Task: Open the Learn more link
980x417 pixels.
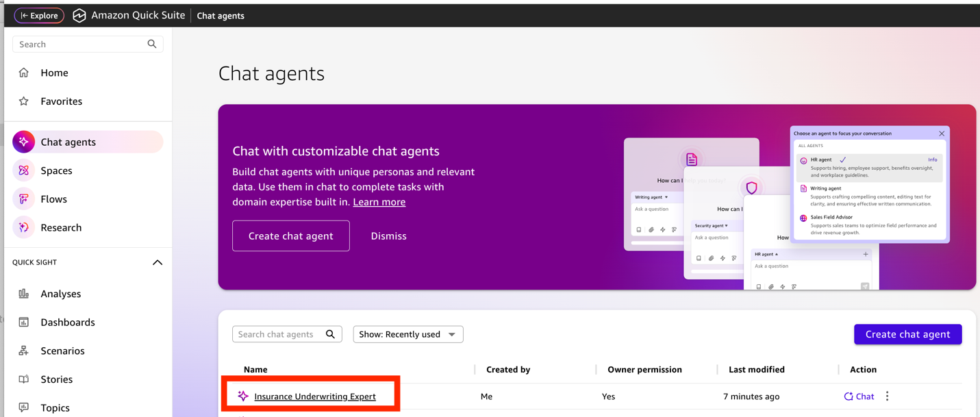Action: pyautogui.click(x=379, y=202)
